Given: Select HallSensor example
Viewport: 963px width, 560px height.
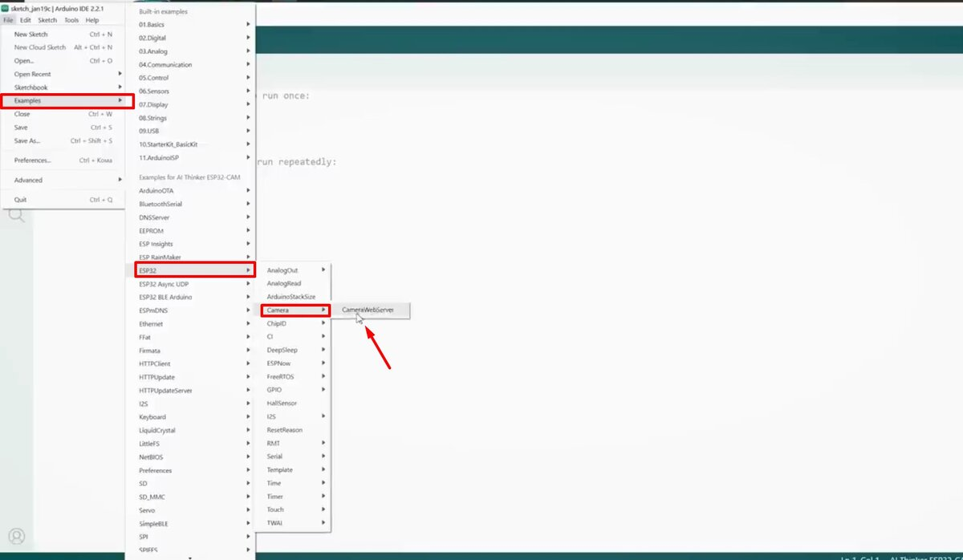Looking at the screenshot, I should [x=293, y=403].
